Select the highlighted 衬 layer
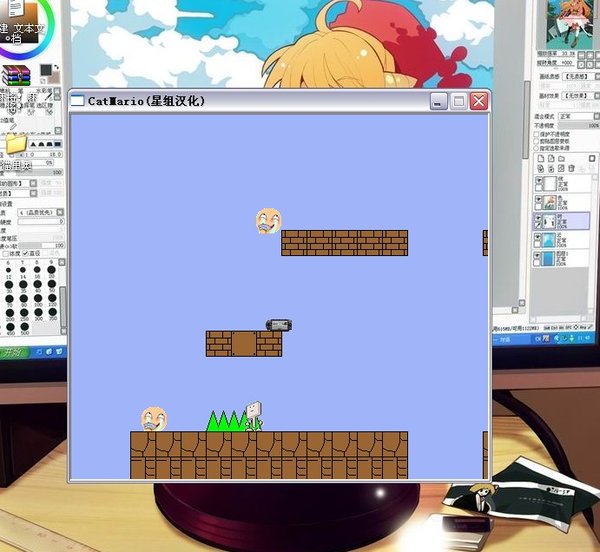Screen dimensions: 600x552 pos(561,221)
